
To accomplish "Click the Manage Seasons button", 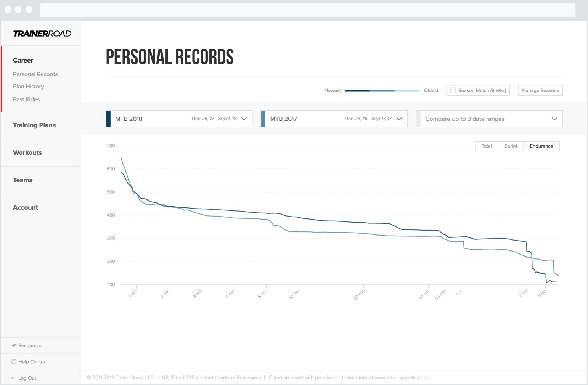I will 540,91.
